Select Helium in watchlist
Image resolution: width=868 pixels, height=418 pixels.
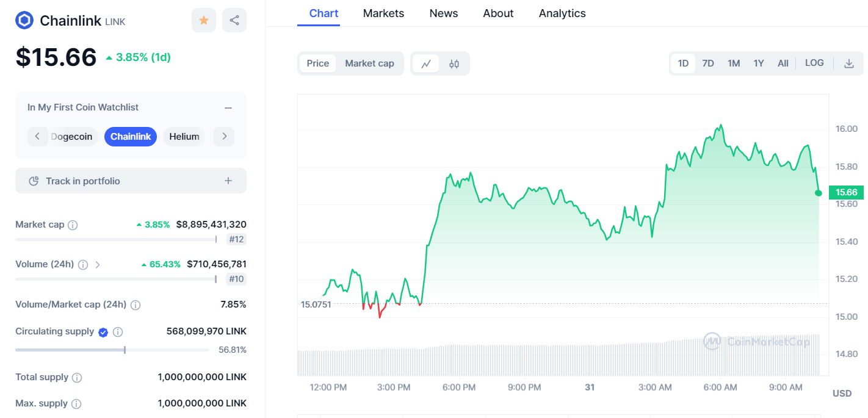184,137
